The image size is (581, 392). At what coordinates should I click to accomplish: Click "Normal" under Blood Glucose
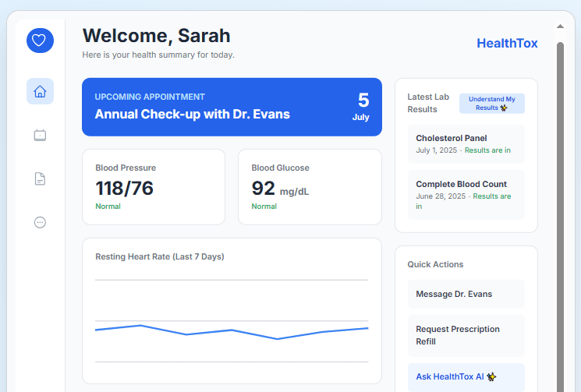click(x=264, y=207)
